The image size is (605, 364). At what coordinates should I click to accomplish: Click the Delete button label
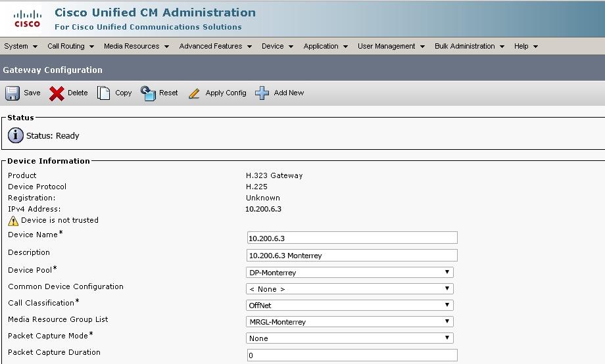coord(78,93)
